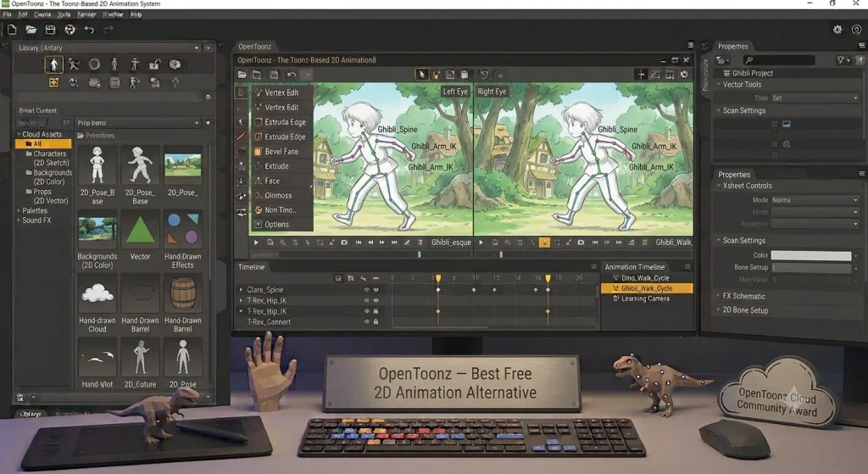Select Learning Camera in Animation Timeline list
The image size is (868, 474).
647,298
